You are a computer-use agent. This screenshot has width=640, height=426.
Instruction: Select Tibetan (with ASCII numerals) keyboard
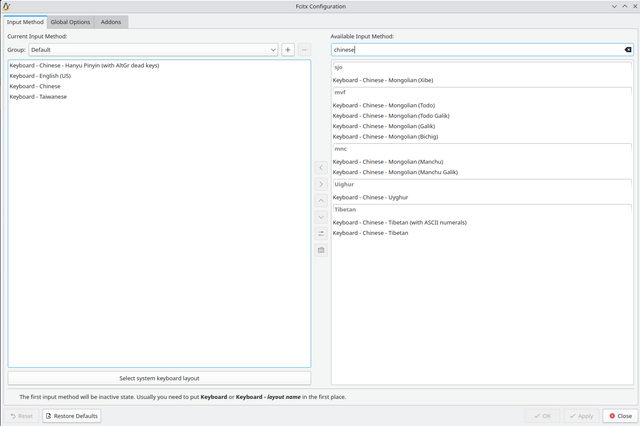482,222
